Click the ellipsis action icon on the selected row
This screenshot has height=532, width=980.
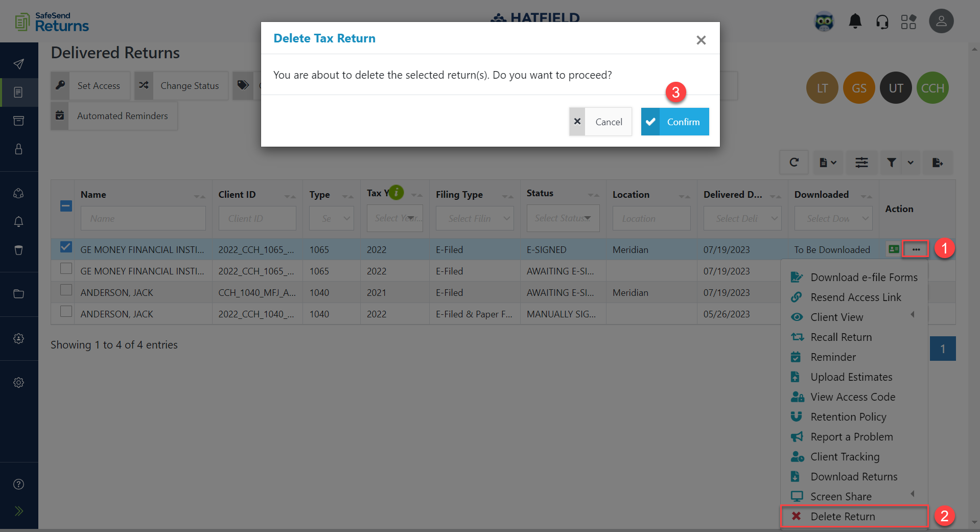pos(915,249)
